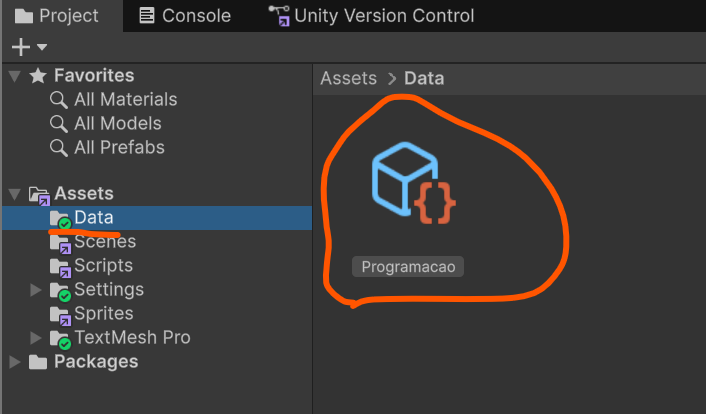Viewport: 706px width, 414px height.
Task: Click the All Models search icon
Action: pyautogui.click(x=59, y=124)
